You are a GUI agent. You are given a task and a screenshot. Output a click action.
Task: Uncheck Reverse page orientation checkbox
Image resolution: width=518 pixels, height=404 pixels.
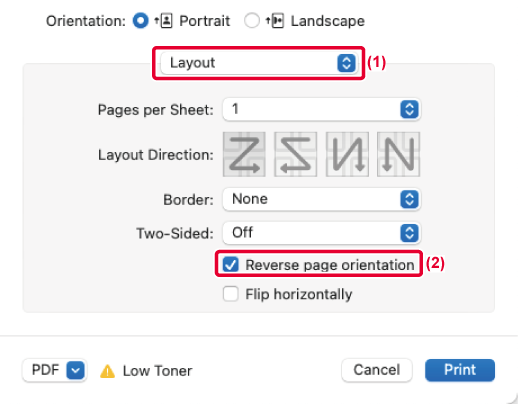231,265
